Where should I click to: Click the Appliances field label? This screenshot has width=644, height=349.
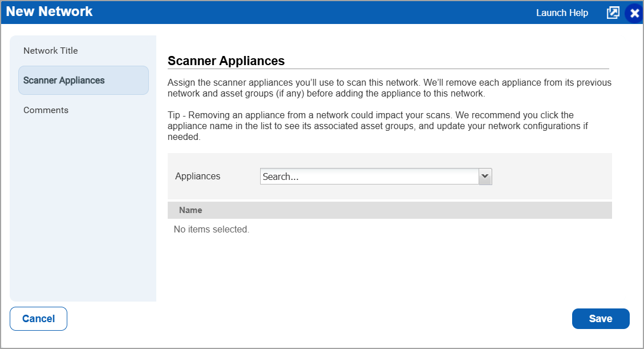tap(197, 176)
